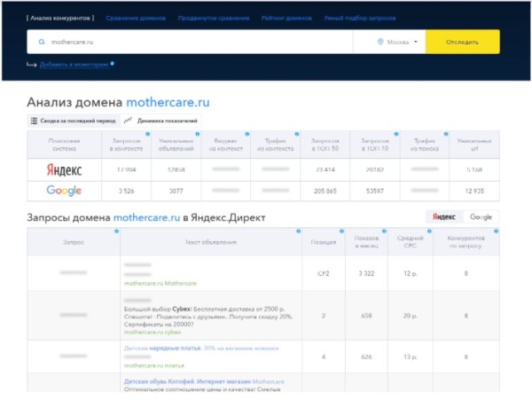Click the Добавить в мониторинг link
Viewport: 532px width, 399px height.
pos(74,65)
